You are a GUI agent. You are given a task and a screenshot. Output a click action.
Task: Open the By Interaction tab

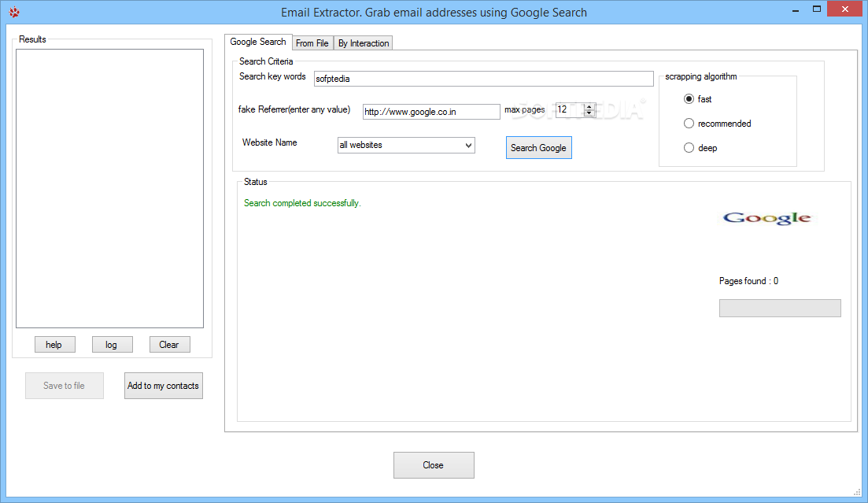364,43
